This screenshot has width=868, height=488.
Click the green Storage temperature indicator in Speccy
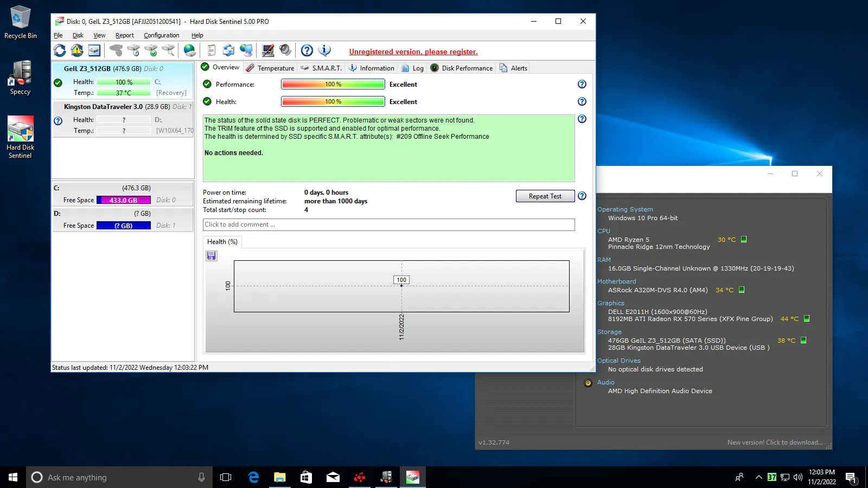tap(803, 340)
